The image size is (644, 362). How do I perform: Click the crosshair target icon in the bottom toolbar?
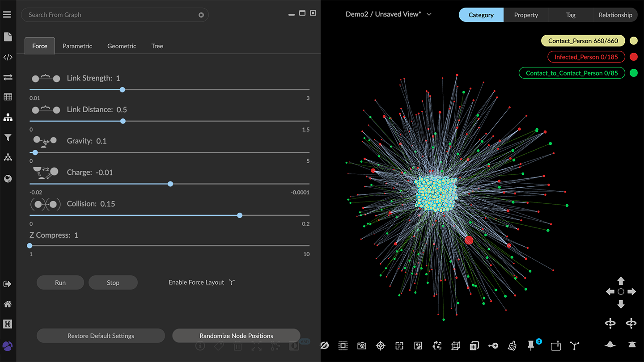(381, 345)
